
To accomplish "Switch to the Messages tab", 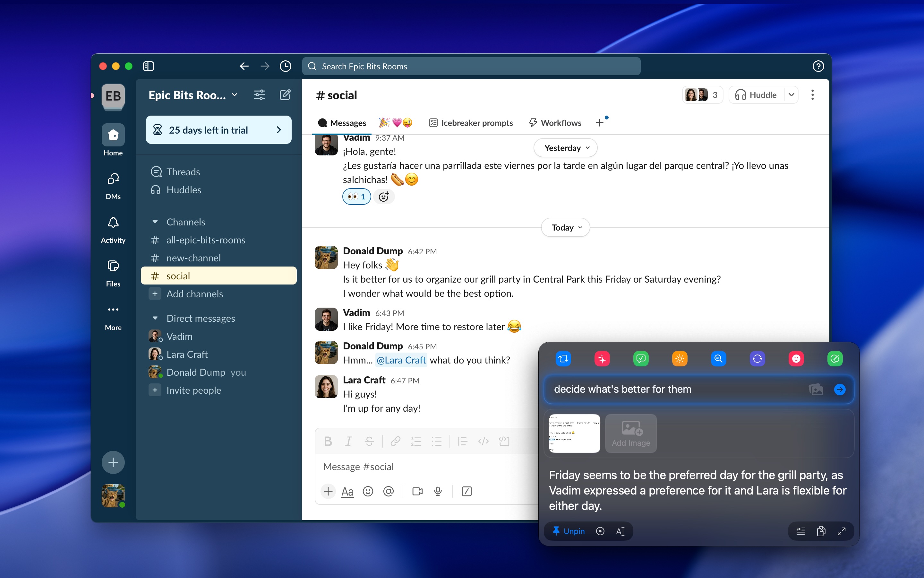I will pos(342,123).
